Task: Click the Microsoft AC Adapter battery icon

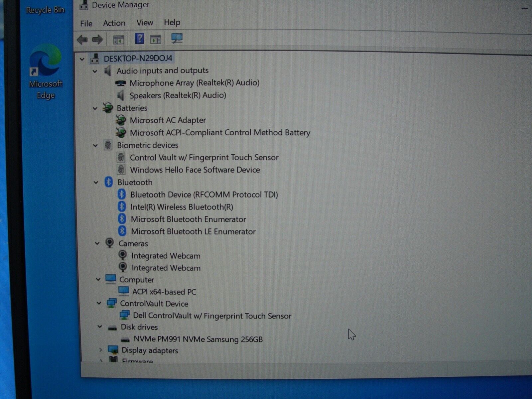Action: [x=120, y=120]
